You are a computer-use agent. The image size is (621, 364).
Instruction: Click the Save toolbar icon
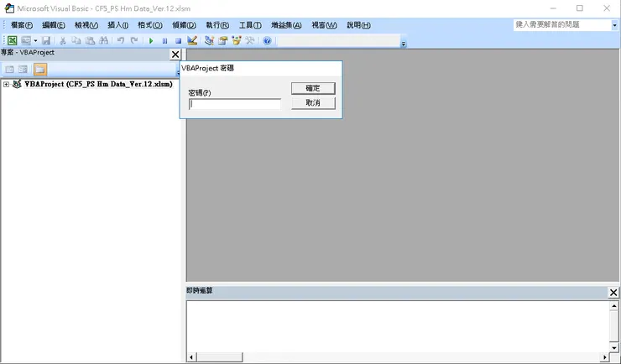(46, 40)
